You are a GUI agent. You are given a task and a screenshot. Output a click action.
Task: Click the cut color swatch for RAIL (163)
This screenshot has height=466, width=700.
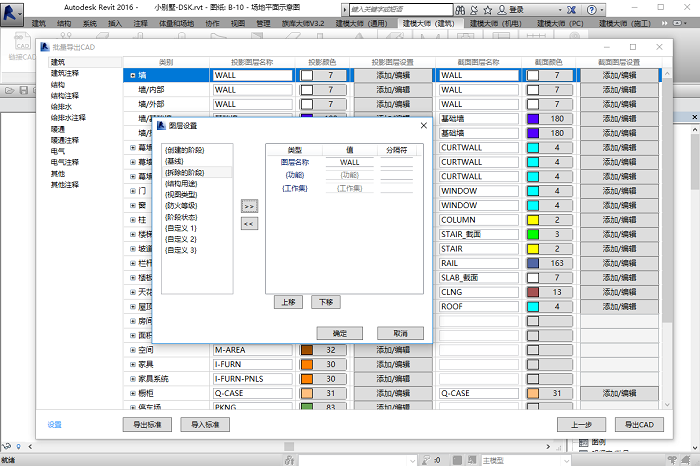533,263
